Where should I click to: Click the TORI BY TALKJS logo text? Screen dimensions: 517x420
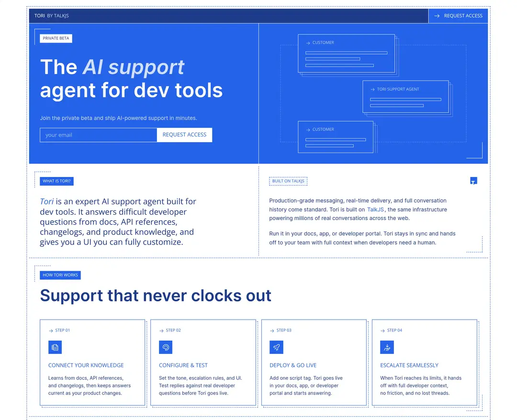click(x=51, y=16)
